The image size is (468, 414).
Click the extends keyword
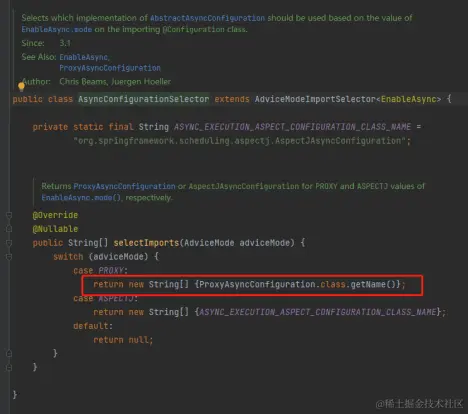tap(232, 99)
